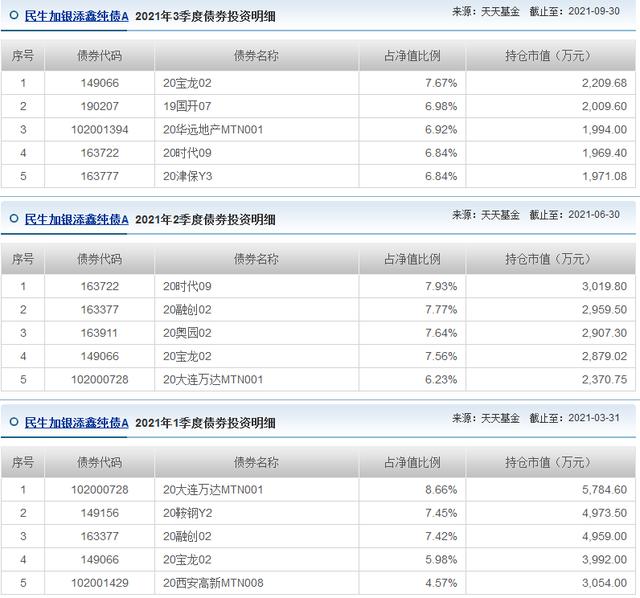Click bond code 190207
This screenshot has width=640, height=598.
tap(100, 107)
